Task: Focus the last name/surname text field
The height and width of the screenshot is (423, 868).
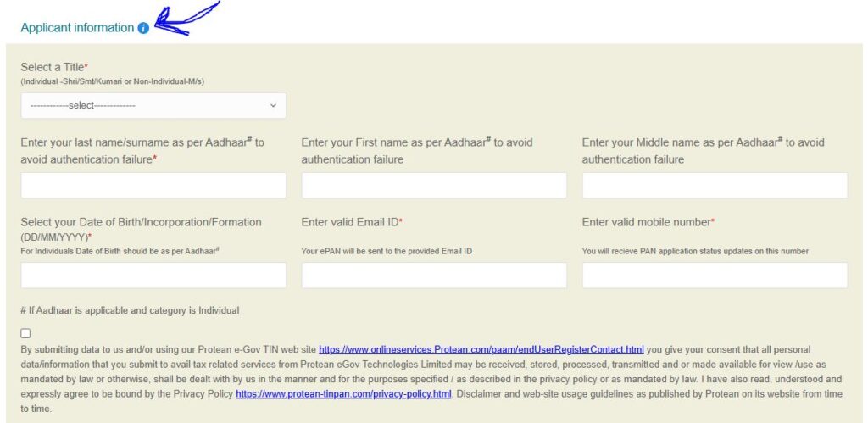Action: click(x=153, y=186)
